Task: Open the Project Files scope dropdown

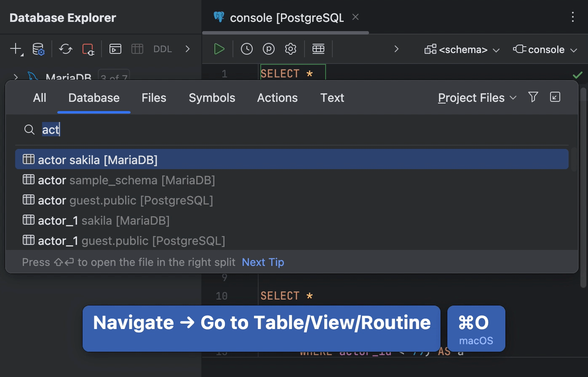Action: [477, 98]
